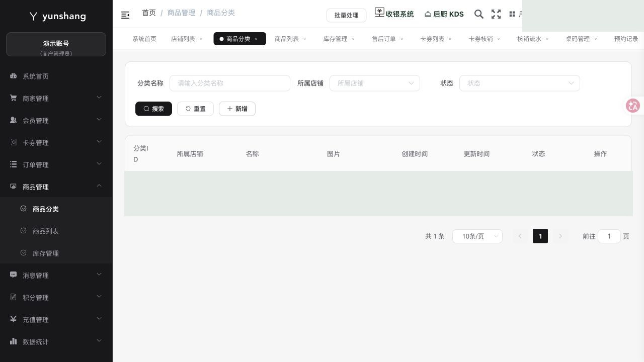Click the 消息管理 chat bubble icon
Image resolution: width=644 pixels, height=362 pixels.
[14, 275]
